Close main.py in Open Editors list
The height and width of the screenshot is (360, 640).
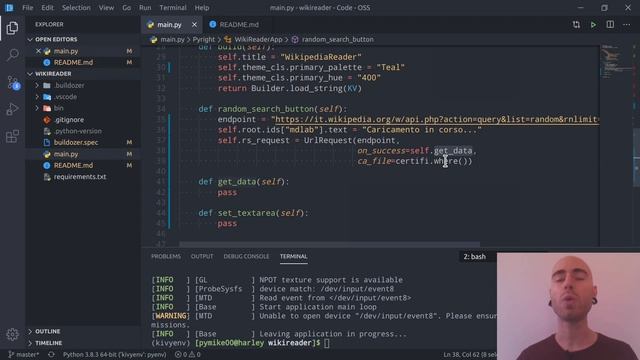[x=38, y=51]
